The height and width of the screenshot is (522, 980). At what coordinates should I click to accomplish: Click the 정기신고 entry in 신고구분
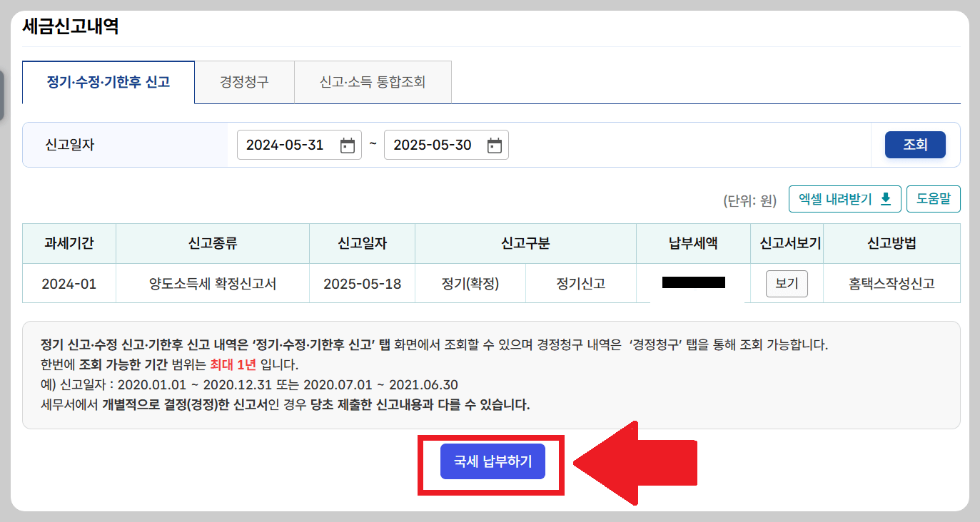581,283
